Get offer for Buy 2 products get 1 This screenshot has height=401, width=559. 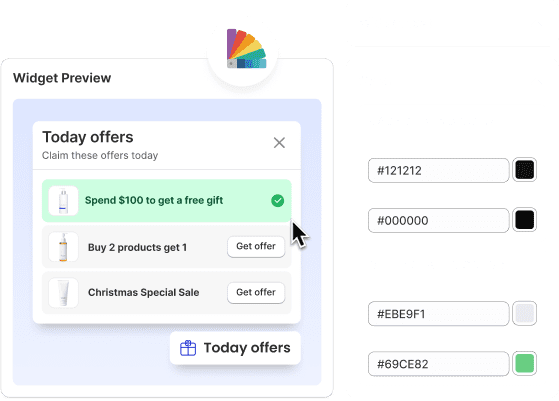tap(256, 246)
